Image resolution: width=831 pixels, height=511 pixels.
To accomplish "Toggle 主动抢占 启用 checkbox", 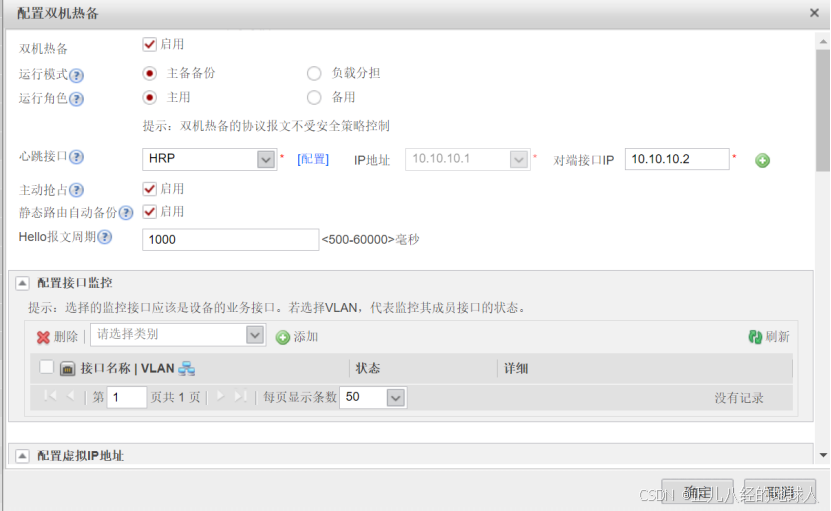I will tap(149, 189).
